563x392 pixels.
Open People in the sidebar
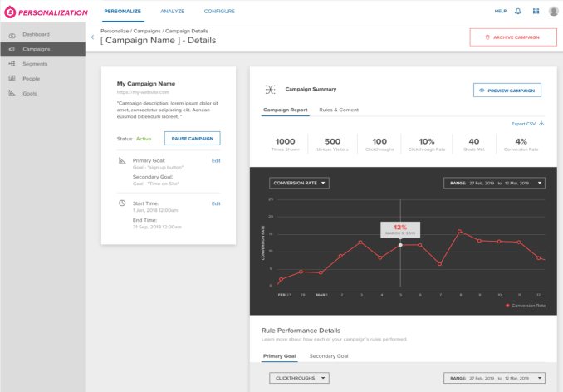click(31, 78)
